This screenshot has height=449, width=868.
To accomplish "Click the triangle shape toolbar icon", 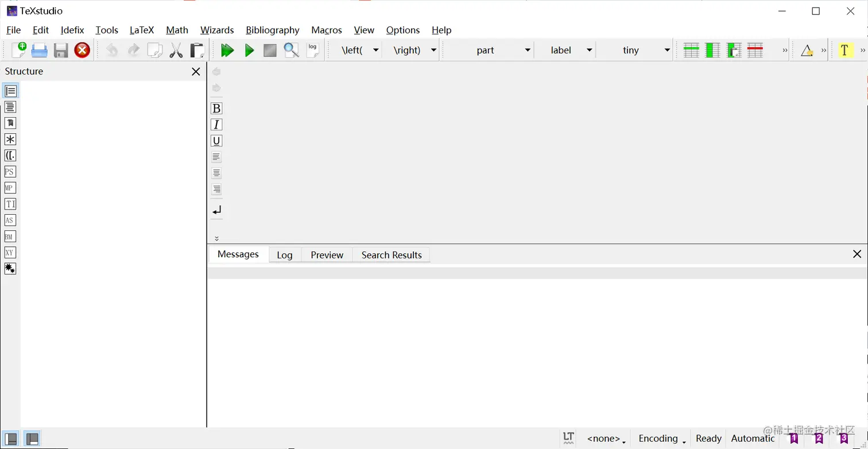I will click(807, 51).
